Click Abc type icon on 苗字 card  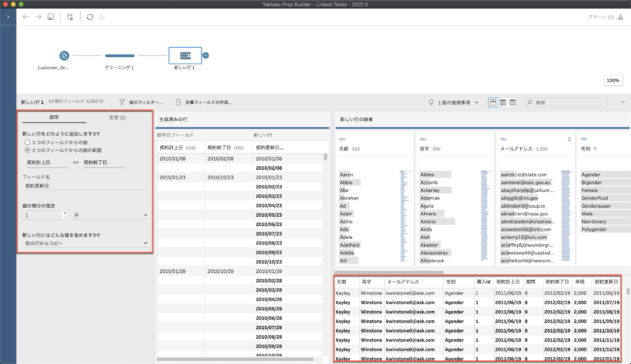[x=423, y=139]
